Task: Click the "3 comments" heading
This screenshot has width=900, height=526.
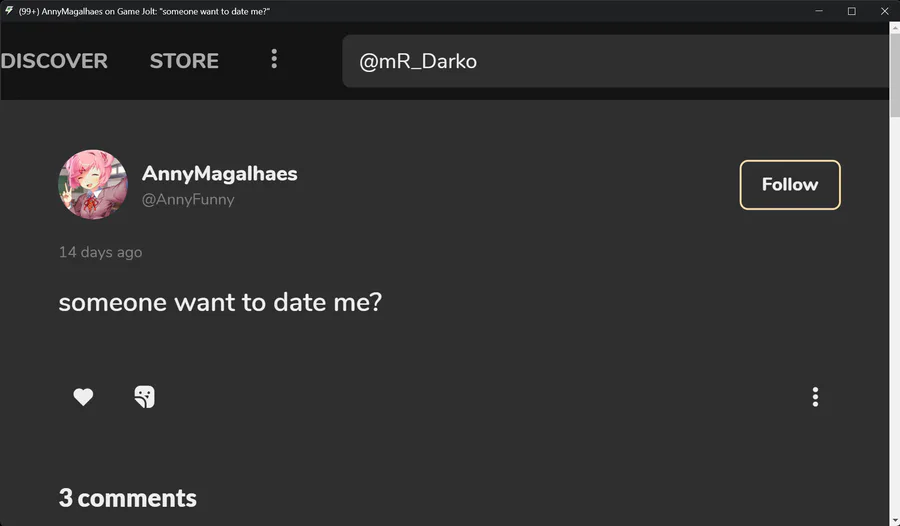Action: [x=127, y=498]
